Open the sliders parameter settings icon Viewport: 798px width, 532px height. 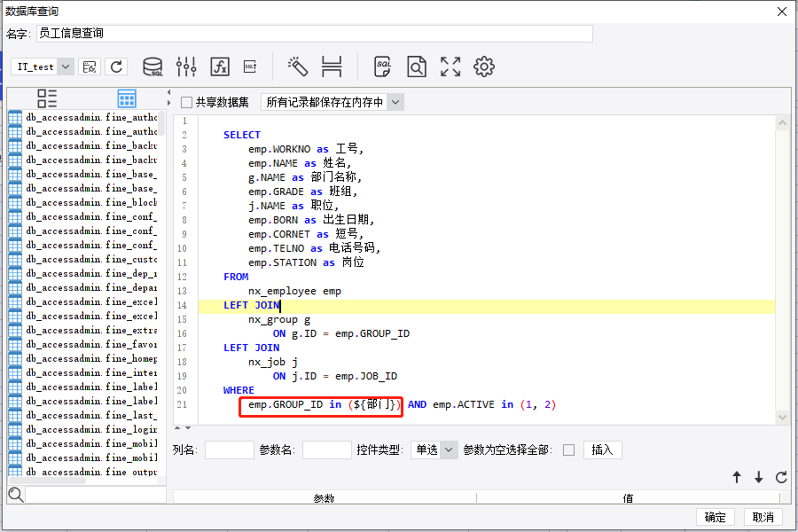[186, 66]
